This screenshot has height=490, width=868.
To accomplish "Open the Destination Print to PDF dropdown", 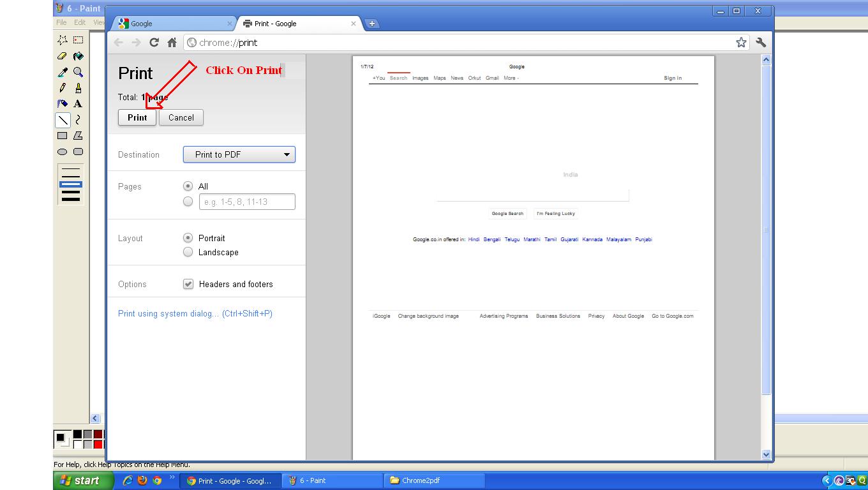I will click(x=239, y=154).
